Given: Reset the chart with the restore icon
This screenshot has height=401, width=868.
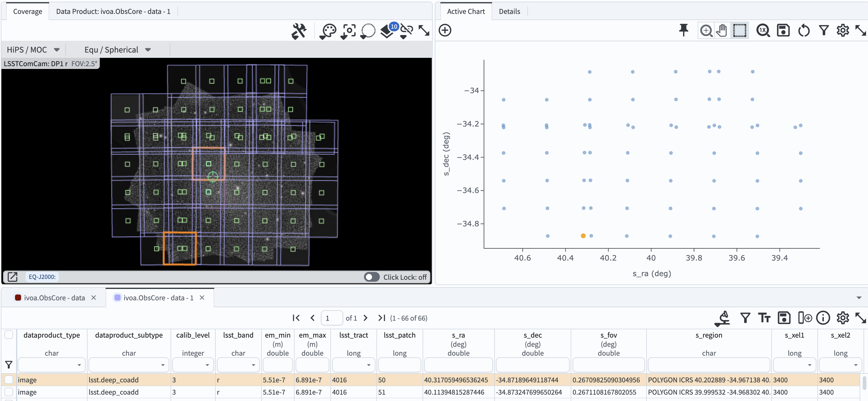Looking at the screenshot, I should [x=804, y=31].
